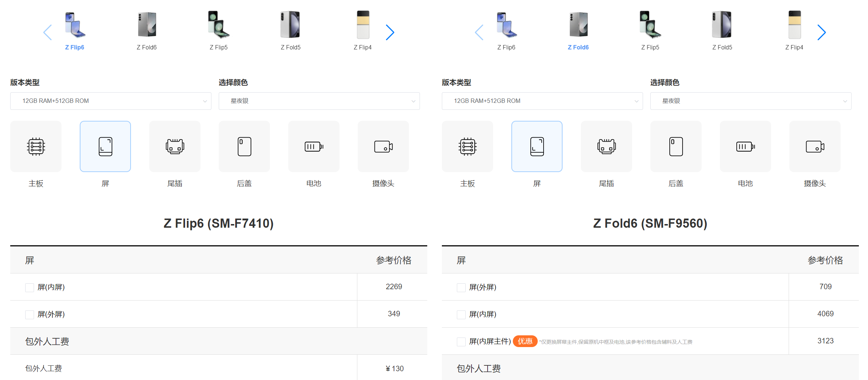Go to previous models in left panel carousel
Screen dimensions: 868x380
pyautogui.click(x=48, y=32)
